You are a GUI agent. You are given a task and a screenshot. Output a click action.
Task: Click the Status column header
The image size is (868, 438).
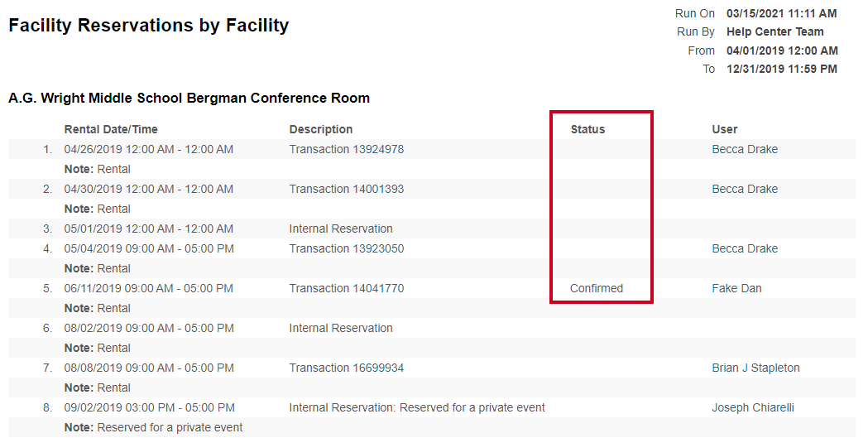tap(587, 129)
